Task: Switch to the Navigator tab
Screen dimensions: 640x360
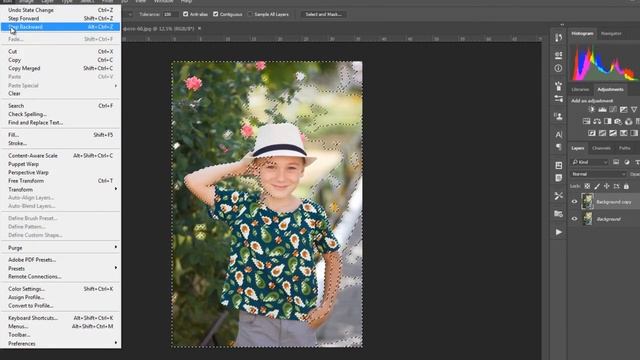Action: pyautogui.click(x=611, y=33)
